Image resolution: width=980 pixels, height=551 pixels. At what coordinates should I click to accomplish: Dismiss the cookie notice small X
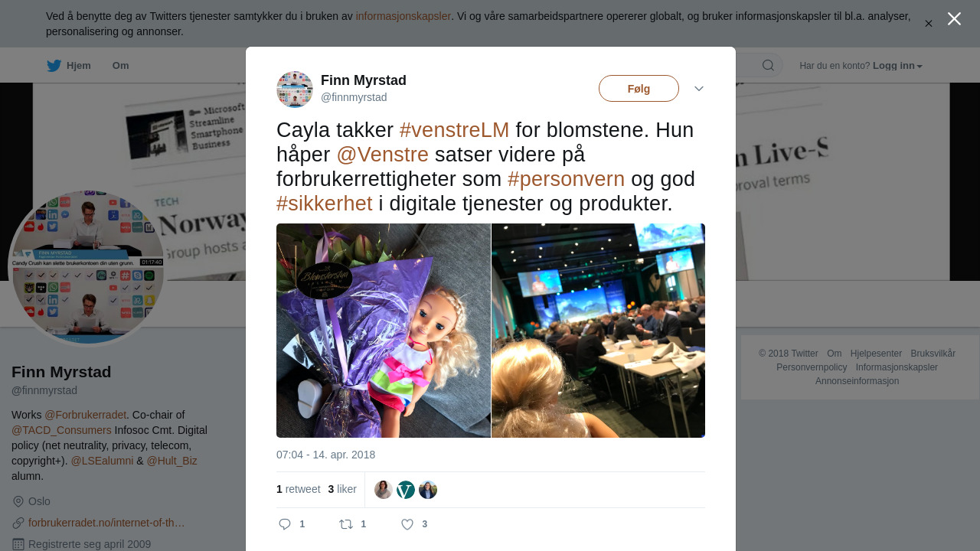coord(929,24)
